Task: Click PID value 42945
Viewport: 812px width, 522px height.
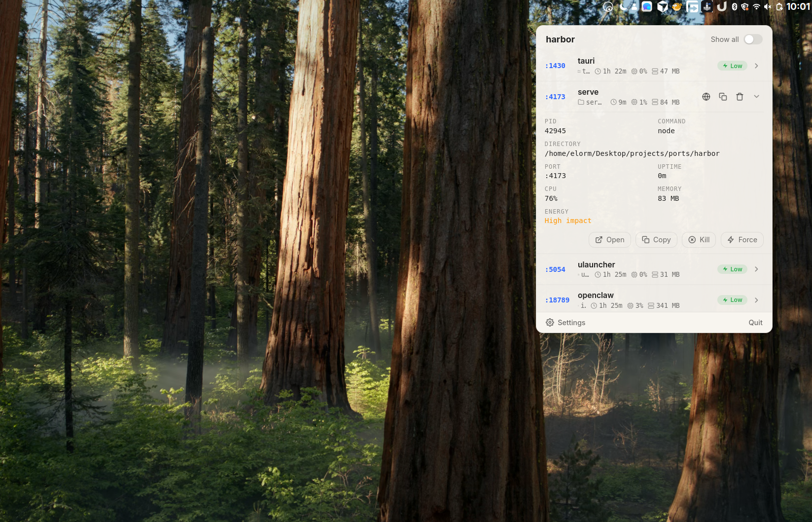Action: [x=555, y=131]
